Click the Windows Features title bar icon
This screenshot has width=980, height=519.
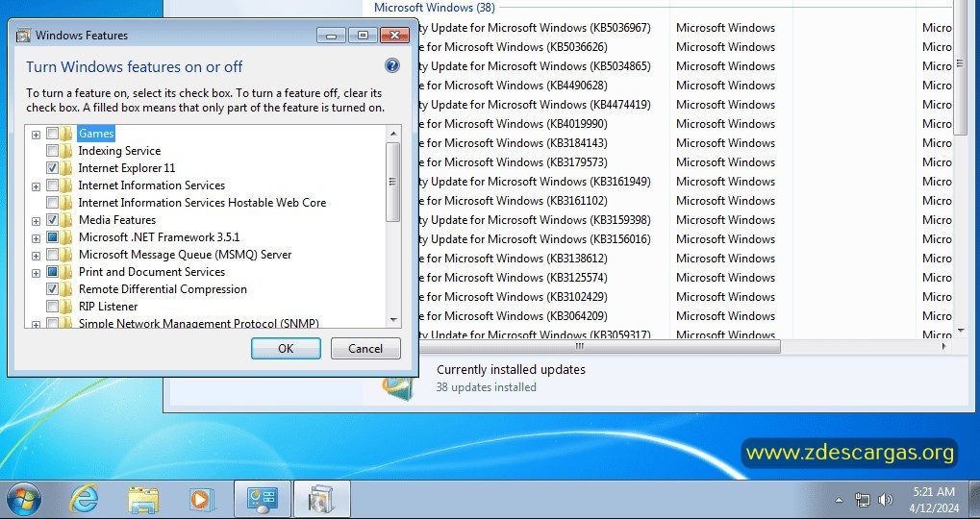pos(23,35)
